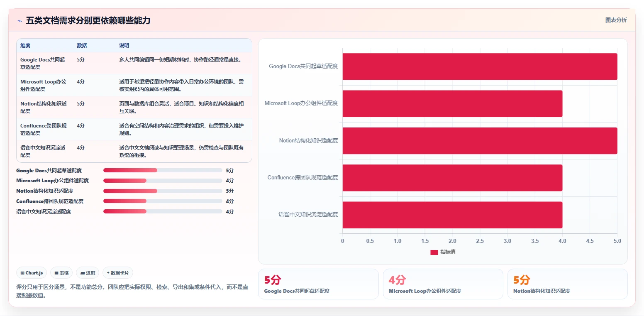
Task: Click the description starting 多人共同编辑同一份短期材料
Action: [180, 60]
